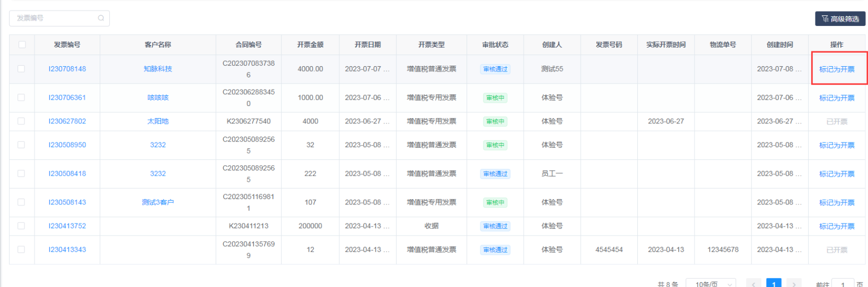Click 审核中 tag in row I230627802
This screenshot has width=868, height=287.
pyautogui.click(x=495, y=122)
